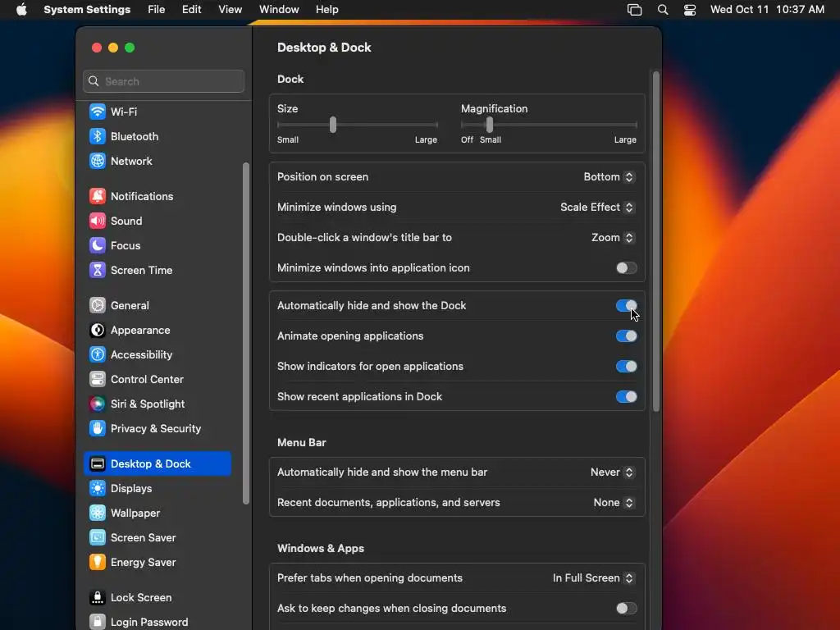Open Screen Time hourglass icon
Viewport: 840px width, 630px height.
(x=97, y=270)
